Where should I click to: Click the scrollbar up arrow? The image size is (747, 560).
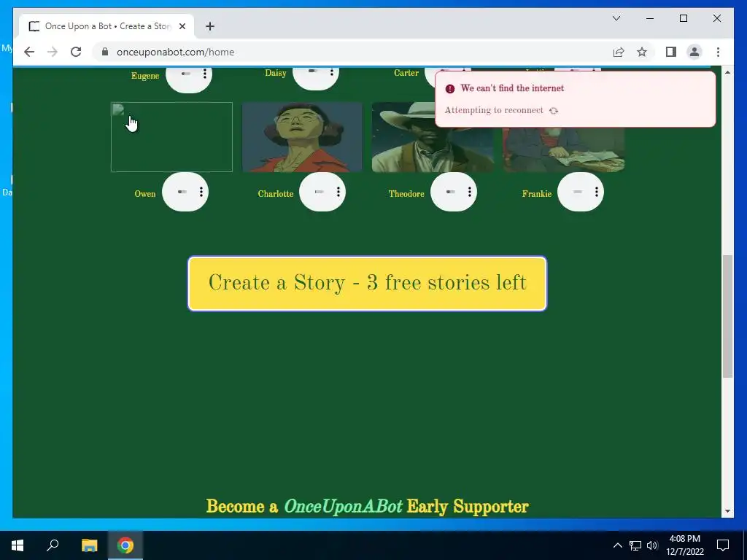point(727,72)
